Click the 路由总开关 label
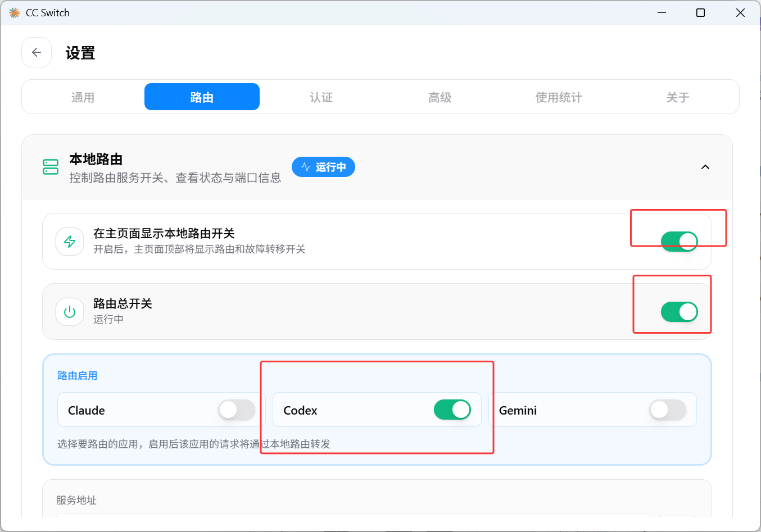 [123, 304]
